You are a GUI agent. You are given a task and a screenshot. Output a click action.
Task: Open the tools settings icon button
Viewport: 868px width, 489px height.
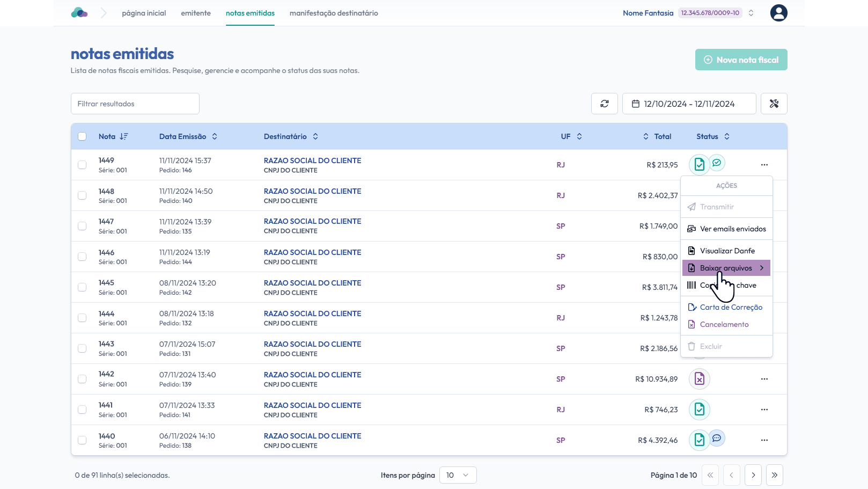pyautogui.click(x=774, y=104)
